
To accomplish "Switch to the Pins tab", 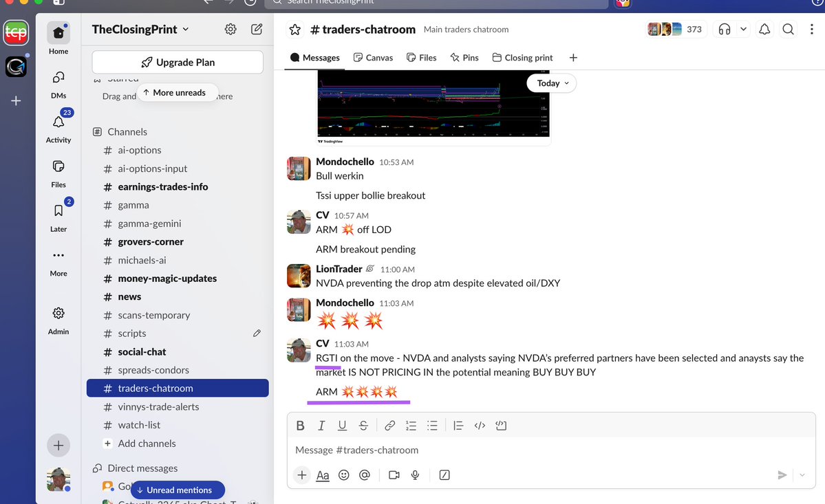I will (464, 58).
